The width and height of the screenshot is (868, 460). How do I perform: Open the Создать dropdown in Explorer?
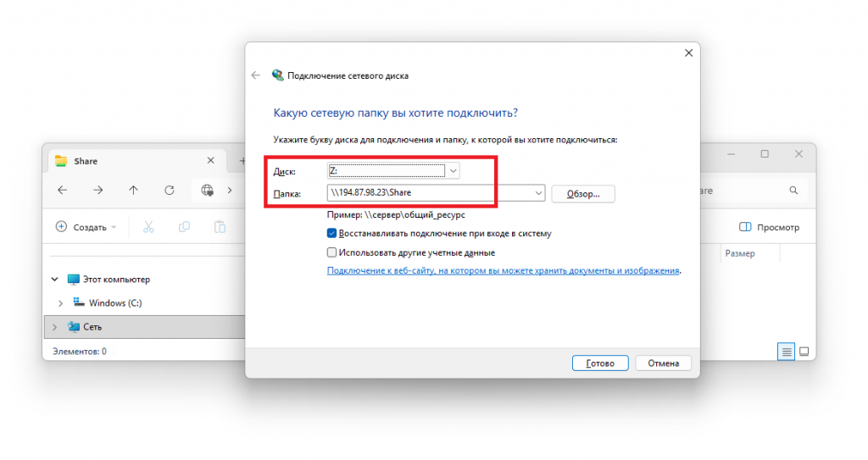86,227
